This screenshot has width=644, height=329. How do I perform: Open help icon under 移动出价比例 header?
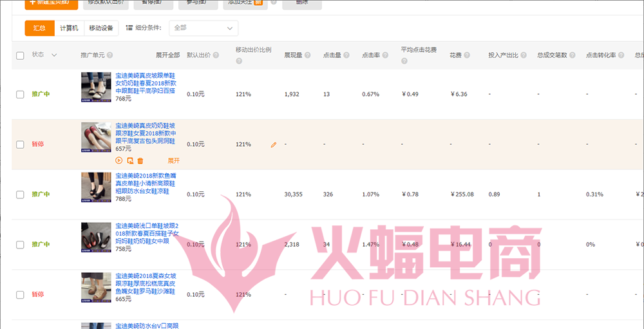click(239, 61)
